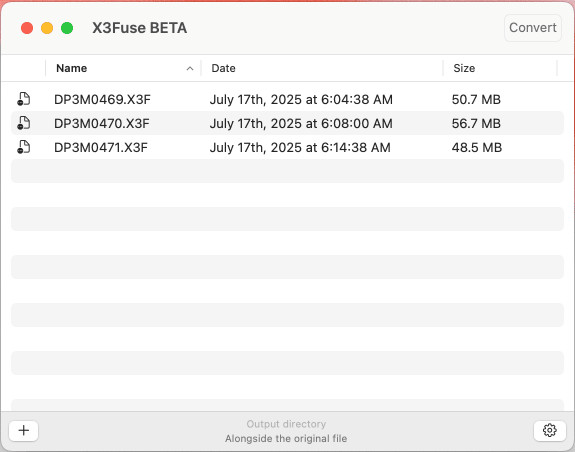Sort by the Name column header
Viewport: 575px width, 452px height.
(72, 68)
